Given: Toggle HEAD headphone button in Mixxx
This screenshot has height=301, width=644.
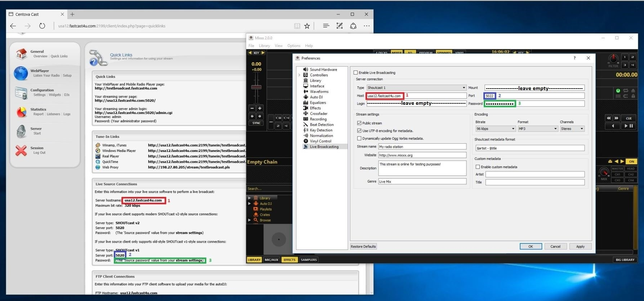Looking at the screenshot, I should (631, 169).
